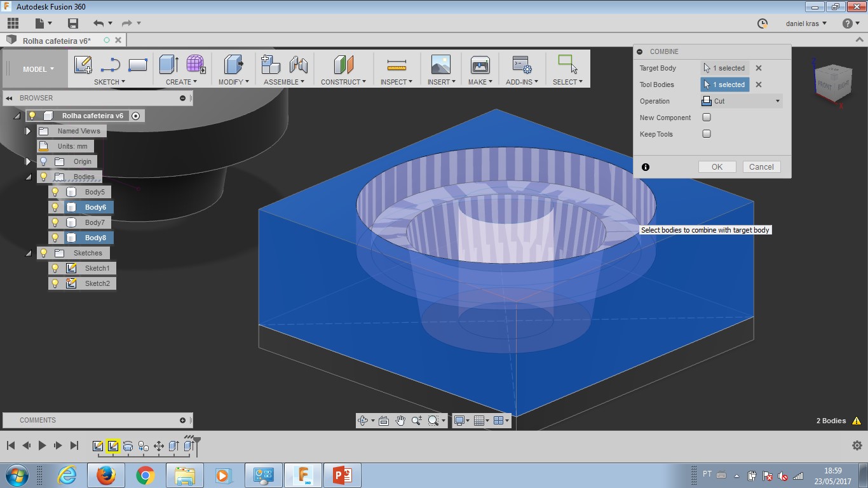Choose the Offset Plane construct tool
This screenshot has height=488, width=868.
(343, 65)
